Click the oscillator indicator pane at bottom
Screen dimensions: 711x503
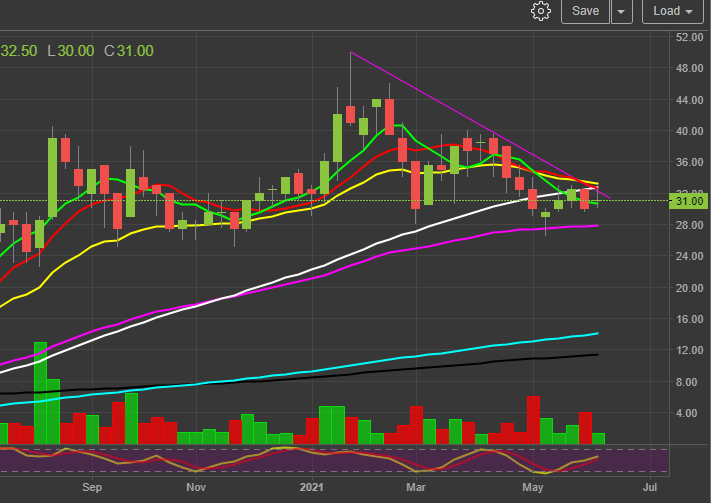[334, 461]
